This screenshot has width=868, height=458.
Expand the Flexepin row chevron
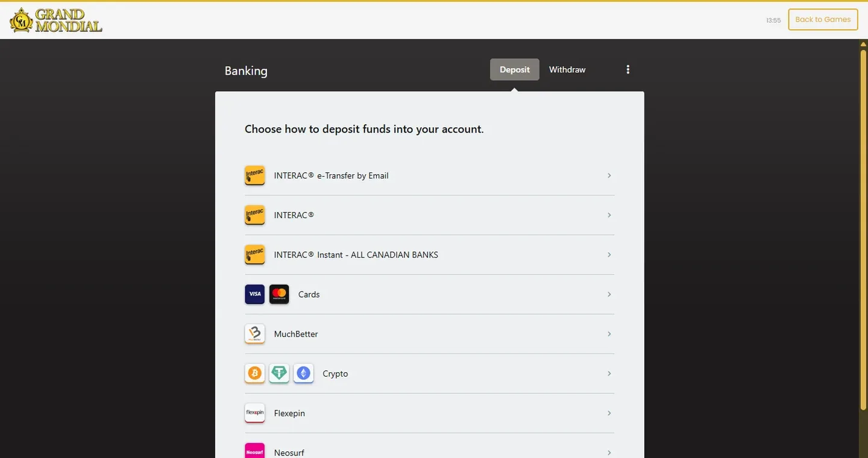[609, 413]
